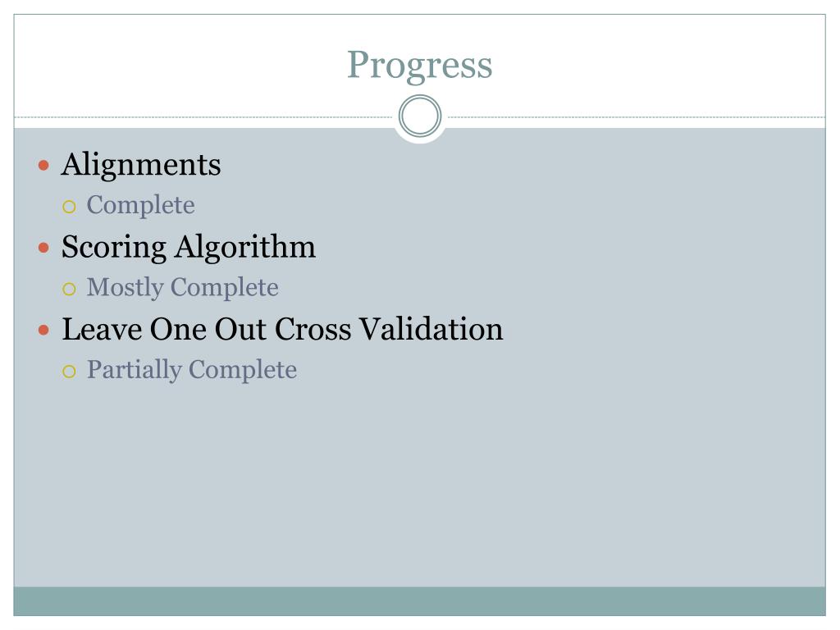
Task: Select the Scoring Algorithm heading text
Action: click(189, 248)
